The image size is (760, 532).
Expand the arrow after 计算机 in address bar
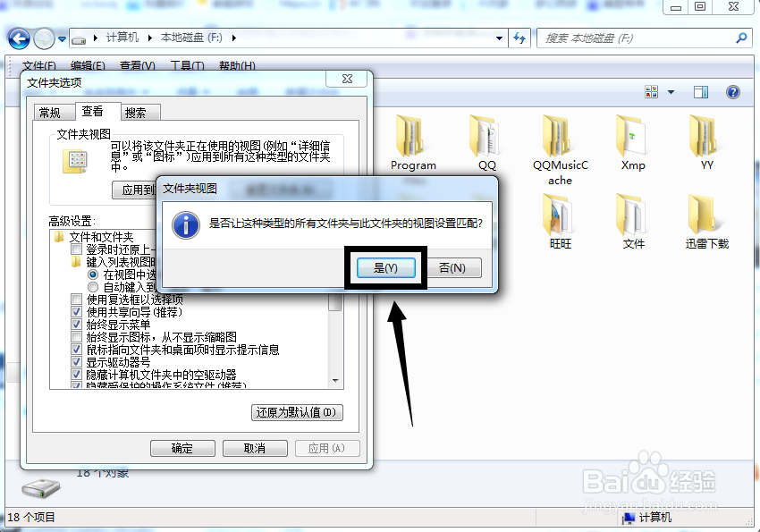150,38
